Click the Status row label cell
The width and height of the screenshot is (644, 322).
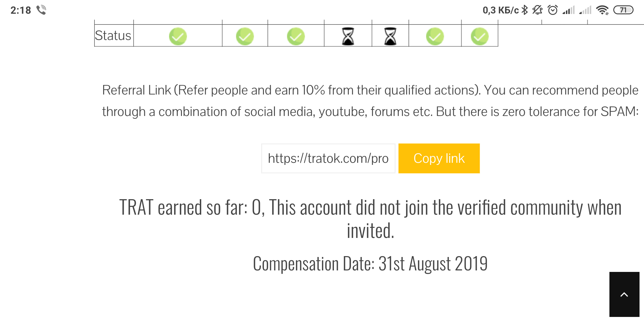click(114, 35)
